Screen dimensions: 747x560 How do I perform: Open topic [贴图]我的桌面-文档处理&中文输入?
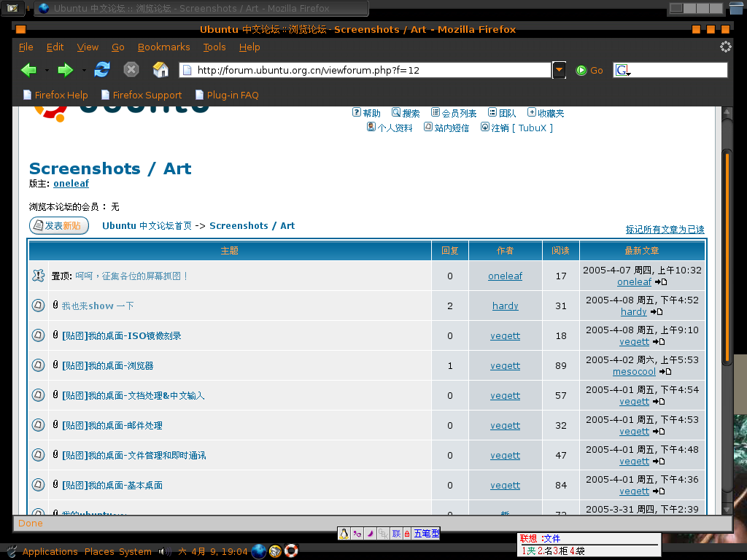(133, 396)
